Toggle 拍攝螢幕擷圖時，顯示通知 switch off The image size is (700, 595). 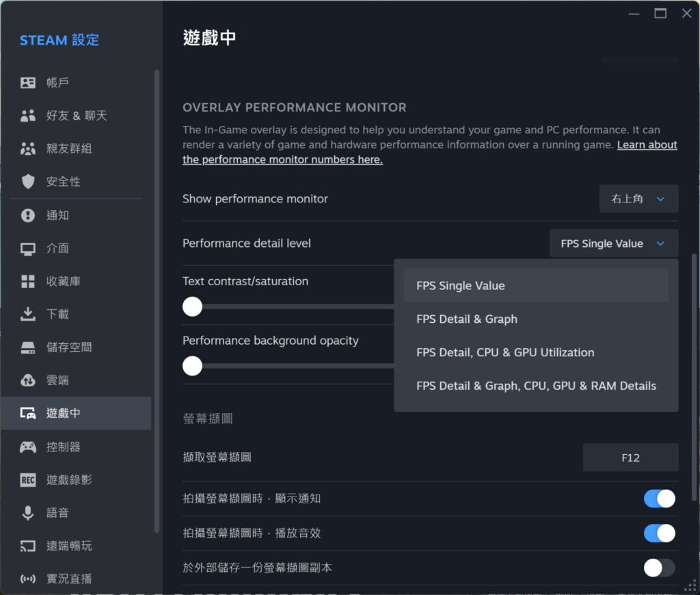click(659, 499)
